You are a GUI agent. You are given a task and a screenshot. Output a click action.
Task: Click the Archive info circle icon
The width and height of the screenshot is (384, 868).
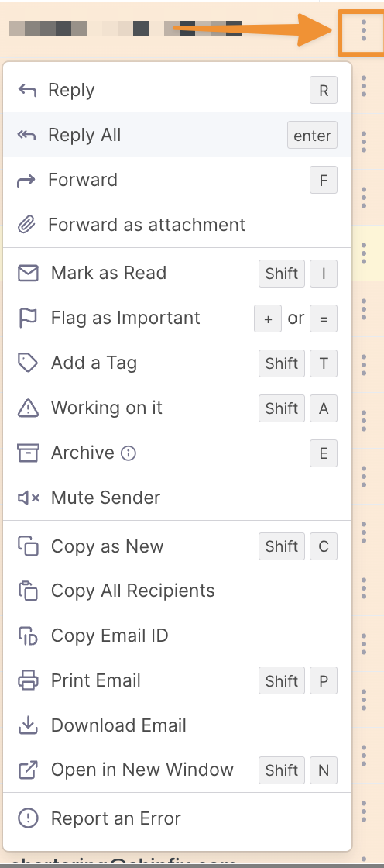[x=129, y=453]
